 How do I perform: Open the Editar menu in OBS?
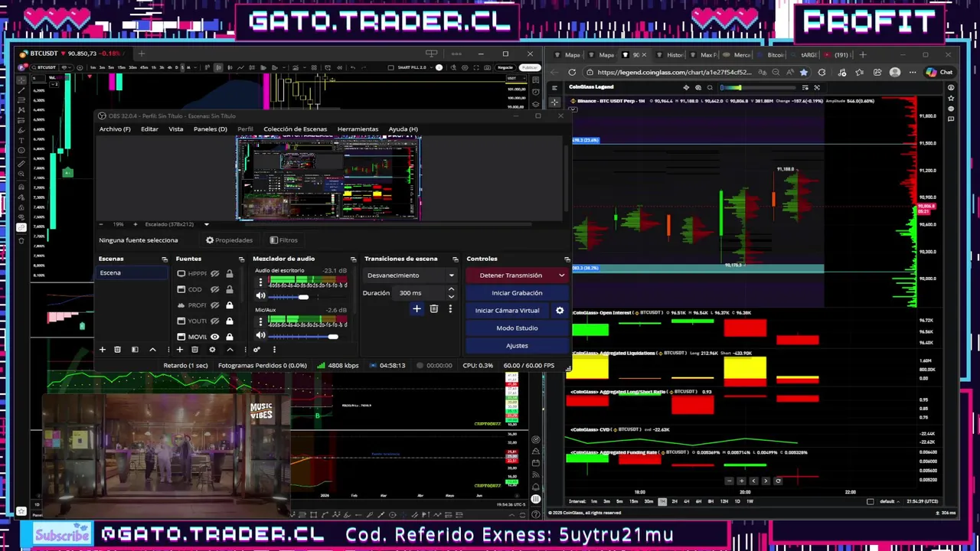coord(149,129)
